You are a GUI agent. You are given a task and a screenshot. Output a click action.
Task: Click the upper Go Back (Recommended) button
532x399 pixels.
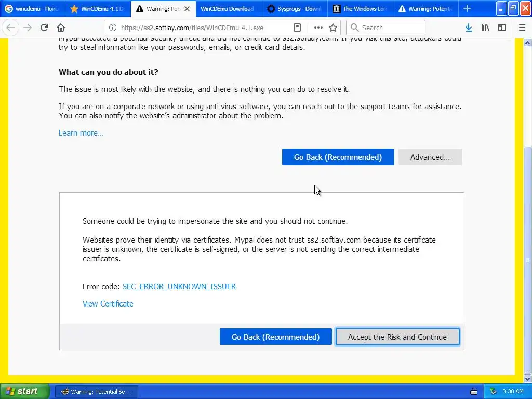click(x=338, y=157)
